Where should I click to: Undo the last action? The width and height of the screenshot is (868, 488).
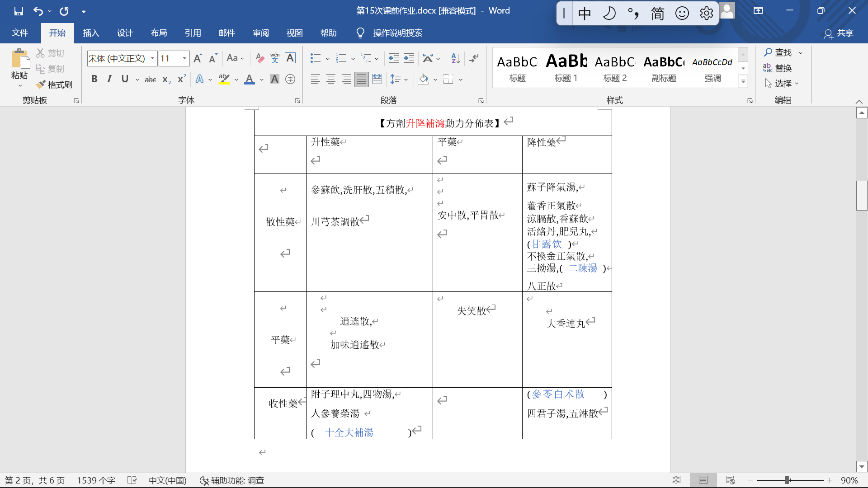[x=38, y=11]
